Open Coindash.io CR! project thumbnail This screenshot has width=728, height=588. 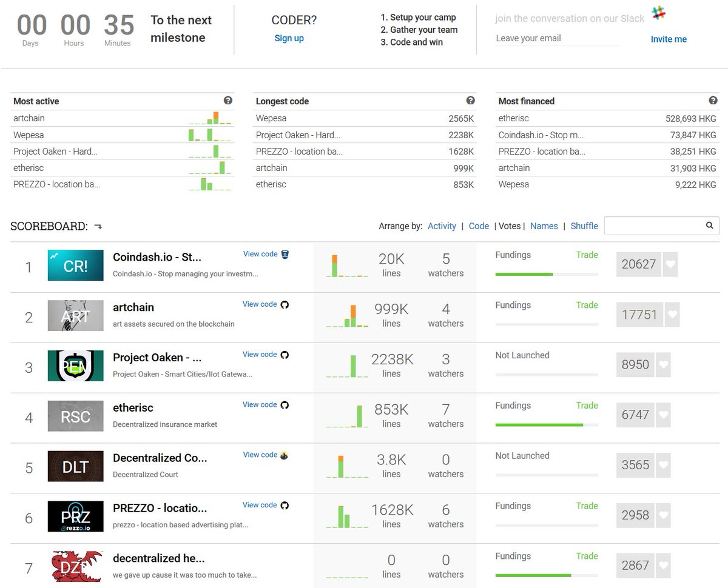76,266
